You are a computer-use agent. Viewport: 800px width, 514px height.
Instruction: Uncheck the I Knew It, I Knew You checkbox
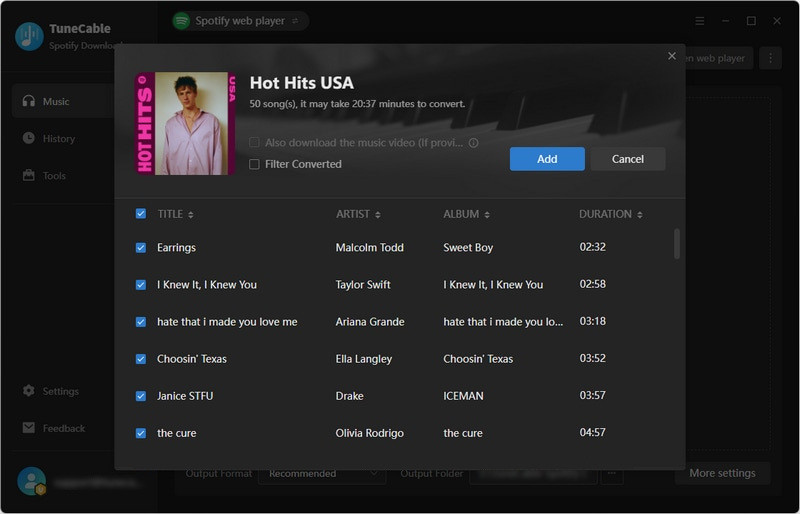click(x=141, y=285)
